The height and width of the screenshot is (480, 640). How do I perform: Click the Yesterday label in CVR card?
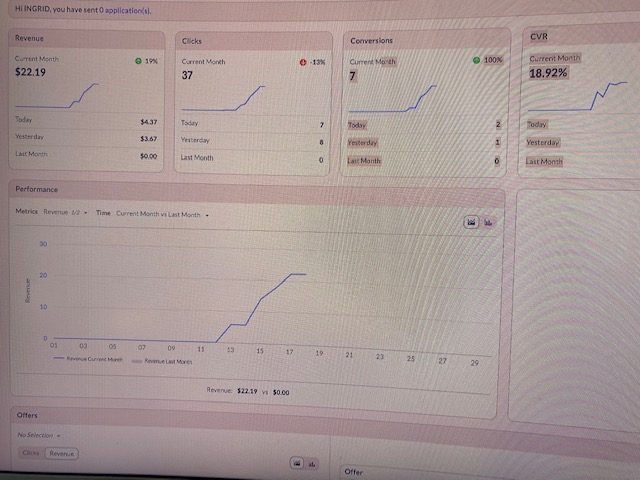[543, 142]
